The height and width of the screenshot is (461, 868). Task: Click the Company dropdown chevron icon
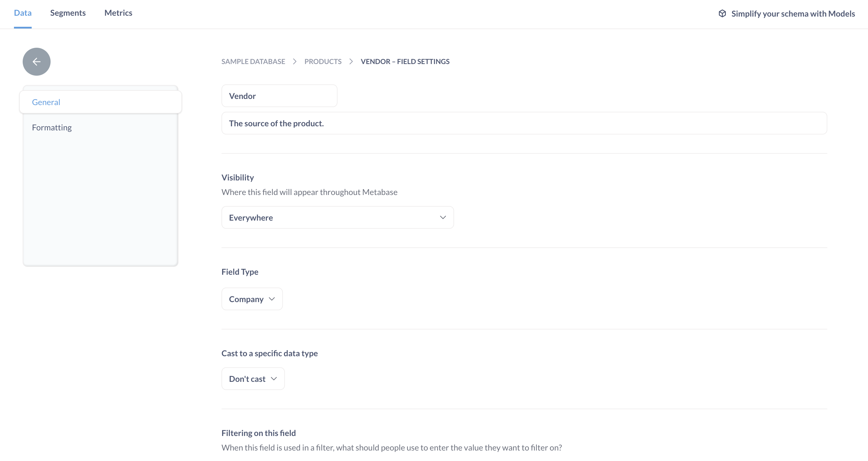pyautogui.click(x=272, y=299)
